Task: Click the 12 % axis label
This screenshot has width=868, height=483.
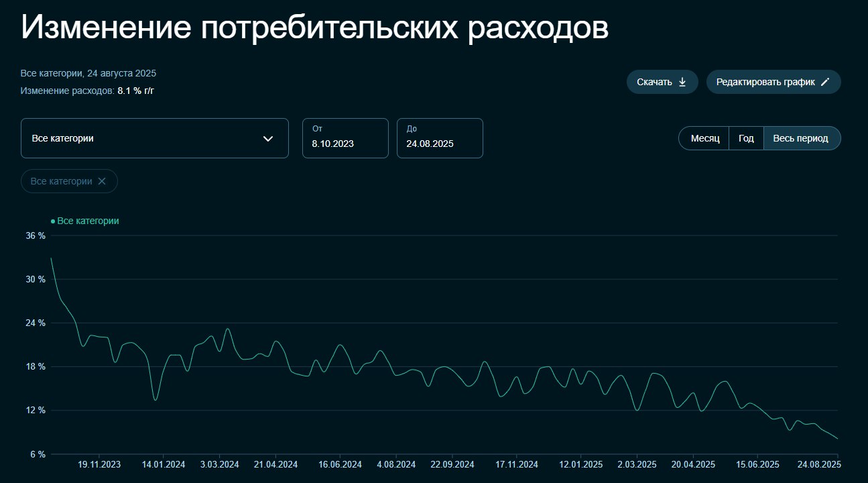Action: pos(36,411)
